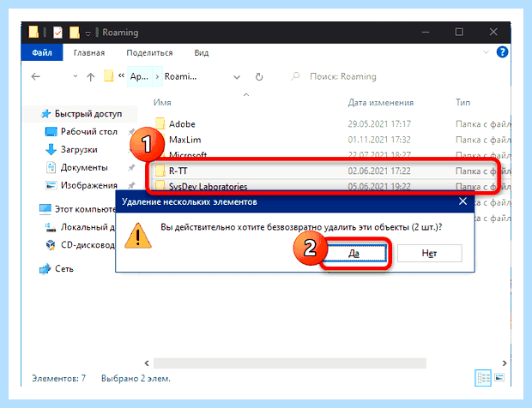Click the 29.05.2021 17:17 date cell
532x408 pixels.
tap(379, 124)
